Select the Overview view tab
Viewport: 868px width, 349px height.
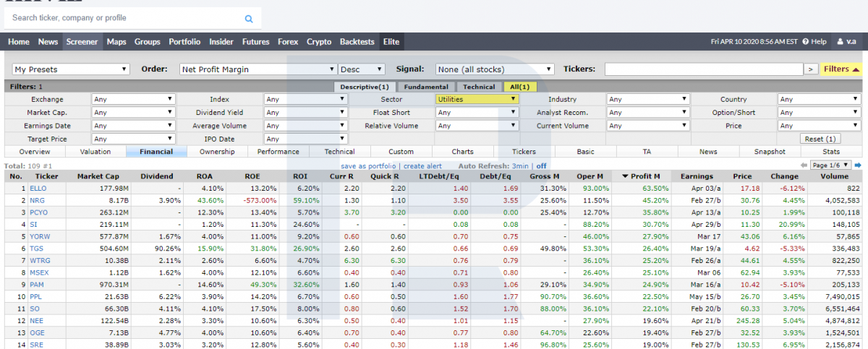(x=35, y=152)
